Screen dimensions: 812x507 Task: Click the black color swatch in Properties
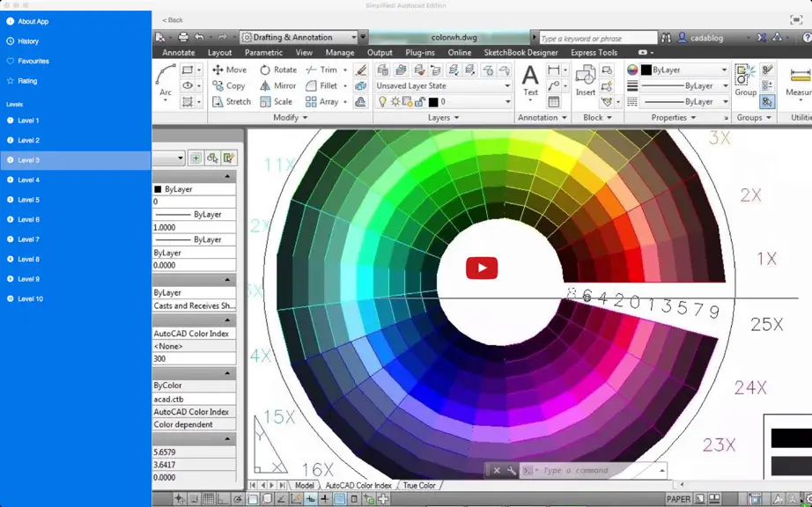click(x=646, y=70)
